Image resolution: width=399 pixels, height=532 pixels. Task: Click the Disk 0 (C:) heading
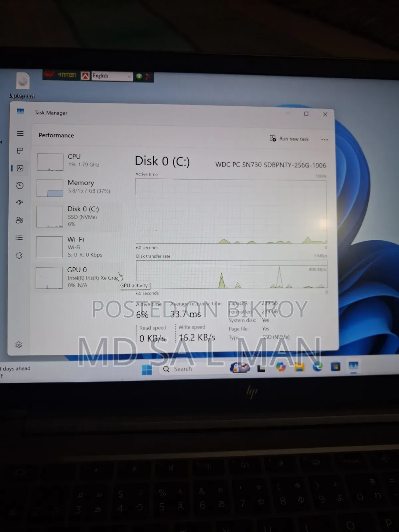[162, 161]
